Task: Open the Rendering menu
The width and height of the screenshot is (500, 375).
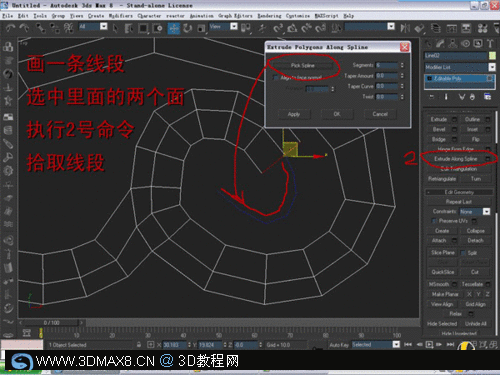Action: (269, 16)
